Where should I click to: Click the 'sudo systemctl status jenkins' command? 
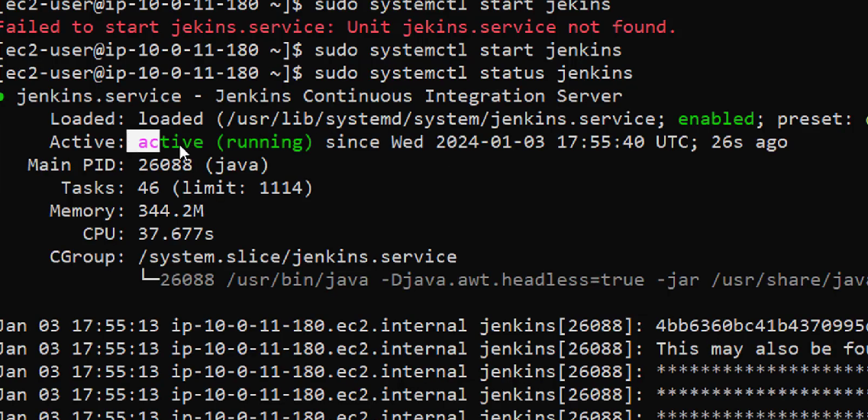point(473,73)
